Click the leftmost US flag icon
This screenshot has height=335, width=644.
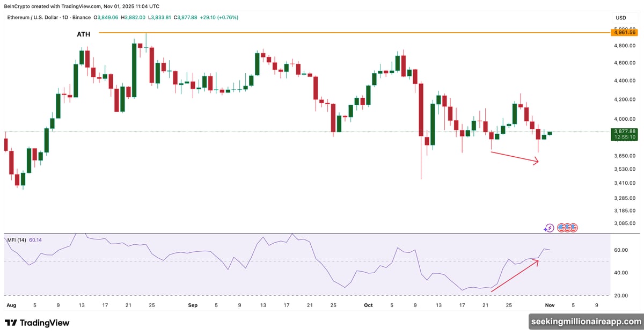(x=562, y=228)
